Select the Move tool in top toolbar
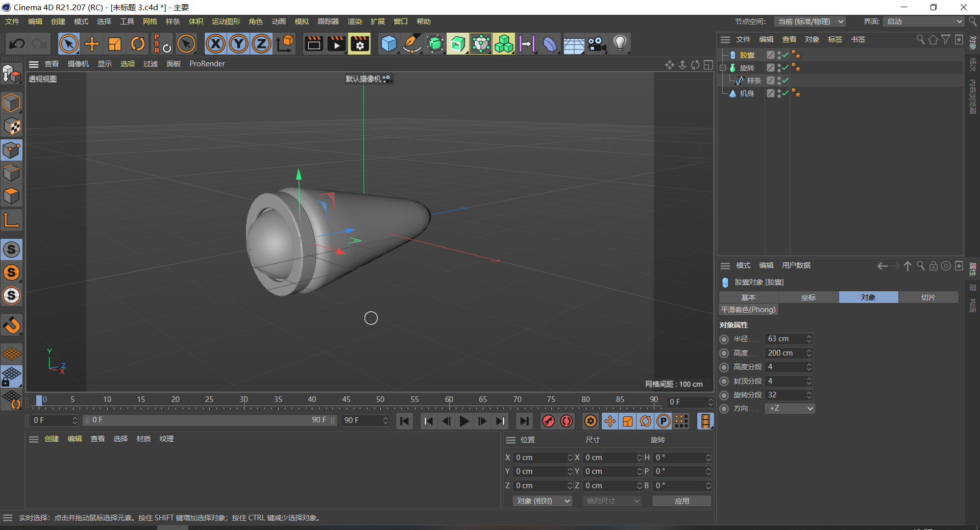This screenshot has height=530, width=980. point(92,44)
